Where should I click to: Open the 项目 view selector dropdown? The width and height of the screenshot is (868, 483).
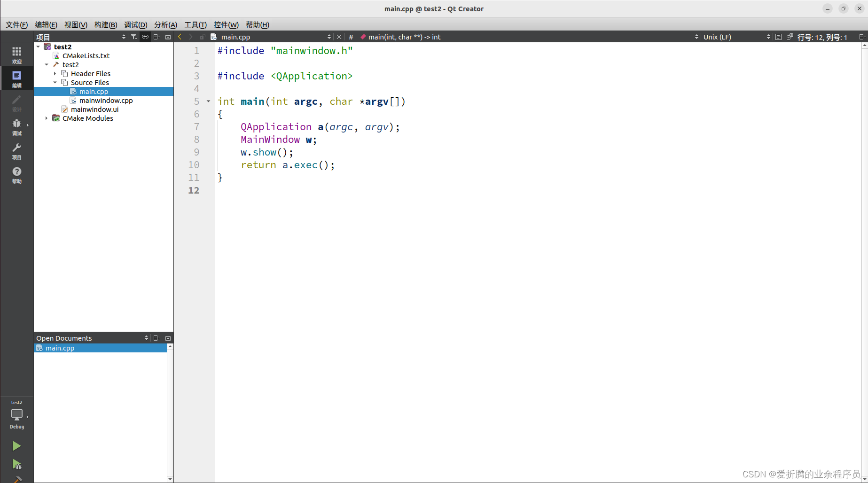[x=81, y=37]
